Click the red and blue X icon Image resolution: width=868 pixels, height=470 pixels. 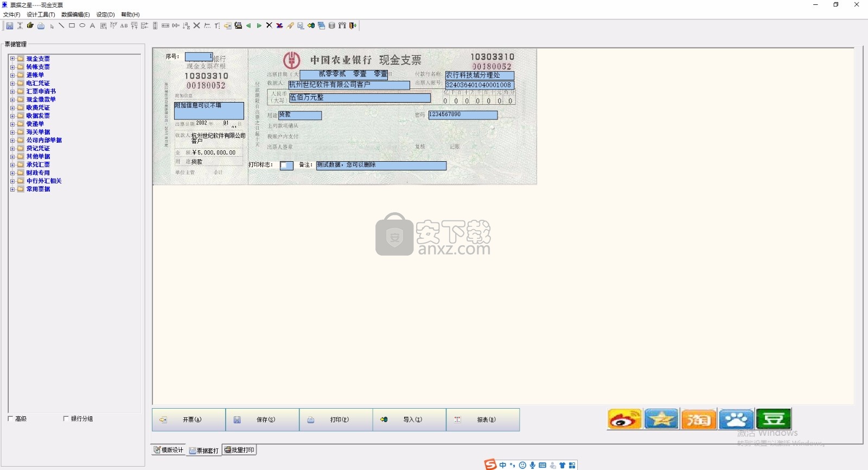(279, 26)
